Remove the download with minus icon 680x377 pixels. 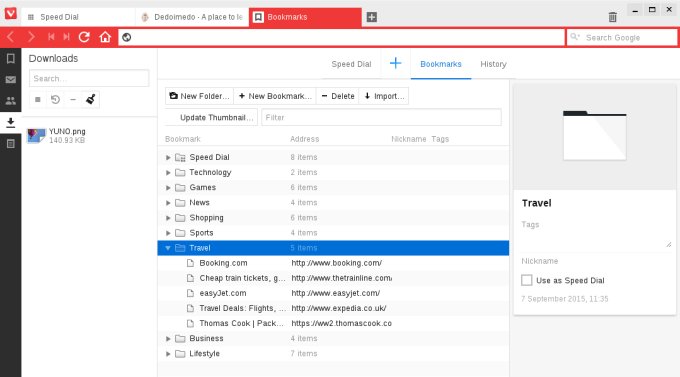(x=73, y=100)
